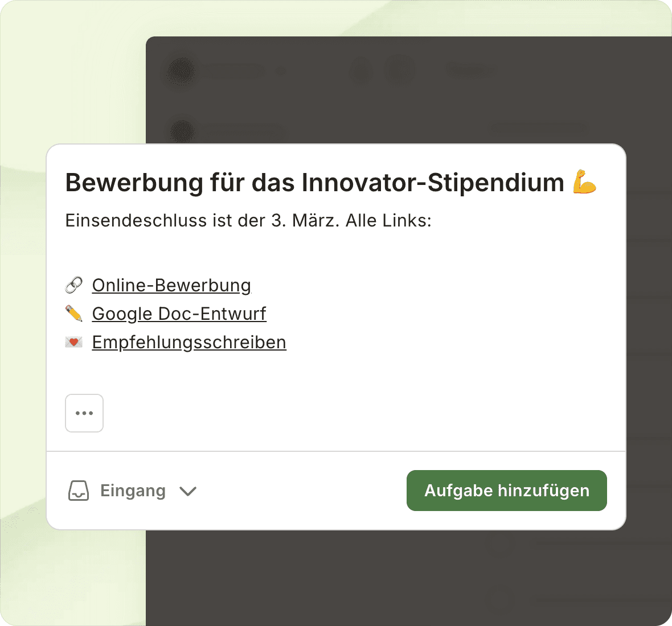Click the flexed biceps emoji in title

tap(584, 183)
